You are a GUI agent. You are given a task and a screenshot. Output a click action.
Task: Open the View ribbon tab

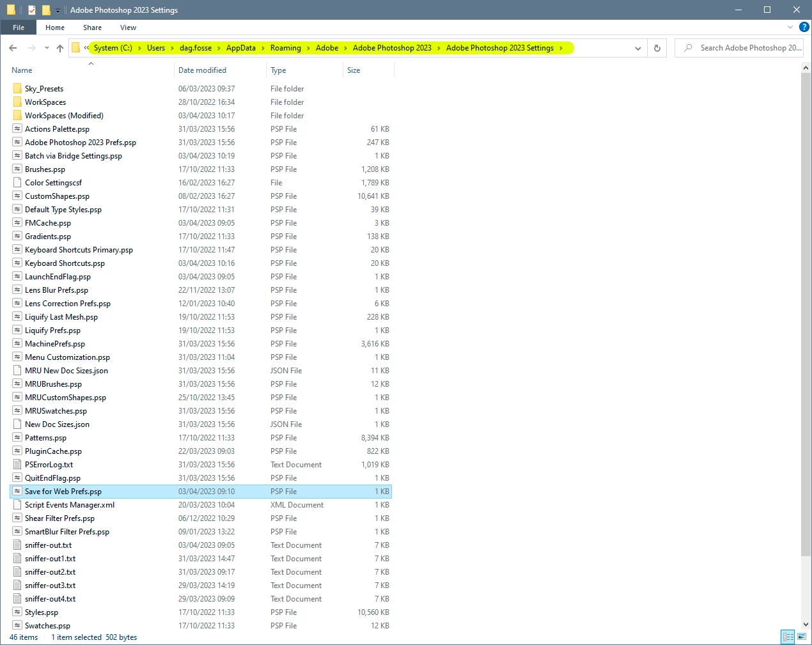128,27
